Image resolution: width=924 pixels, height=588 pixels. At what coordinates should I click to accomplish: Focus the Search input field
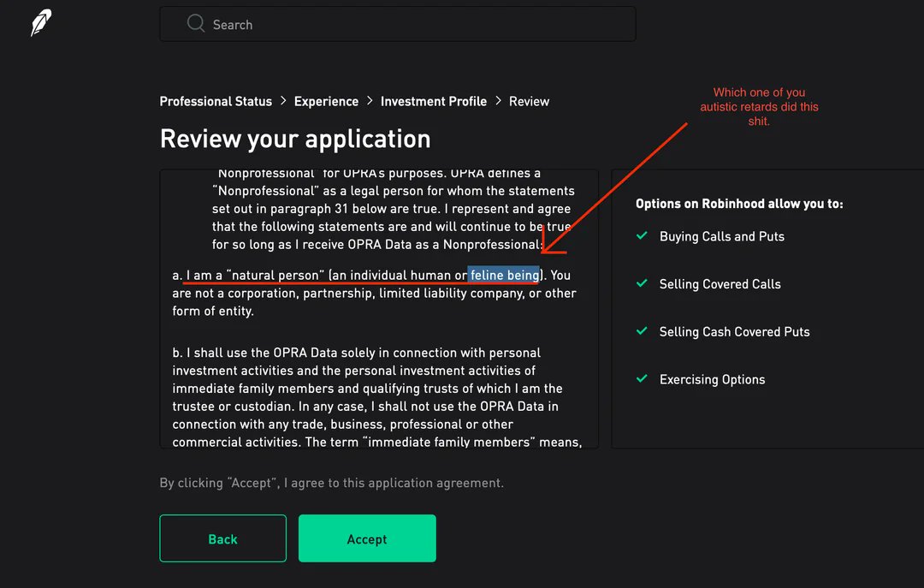point(398,24)
